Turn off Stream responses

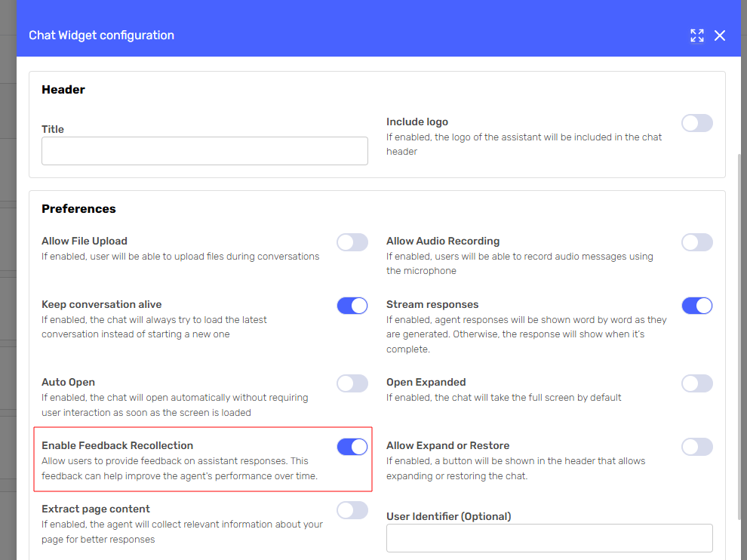pos(696,306)
